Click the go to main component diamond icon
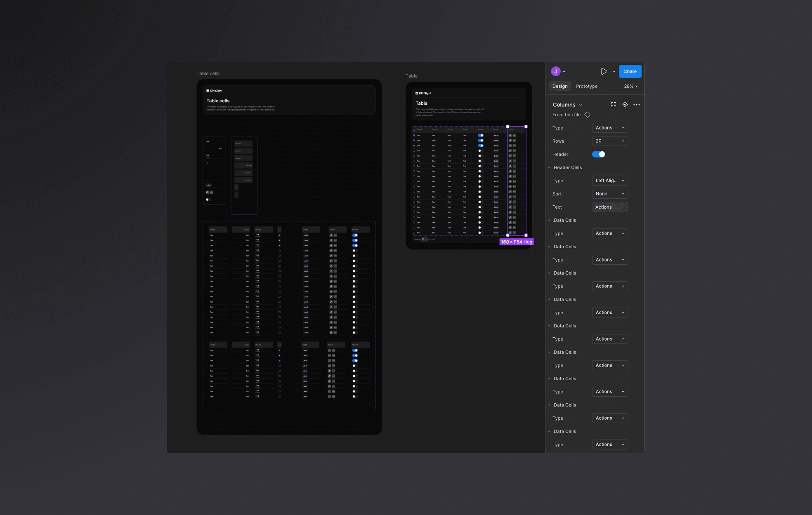812x515 pixels. coord(587,115)
